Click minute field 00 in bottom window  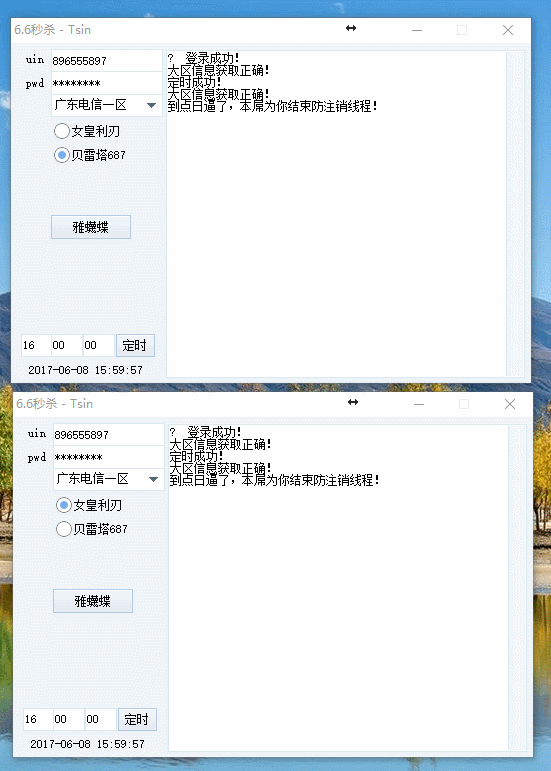click(x=68, y=719)
